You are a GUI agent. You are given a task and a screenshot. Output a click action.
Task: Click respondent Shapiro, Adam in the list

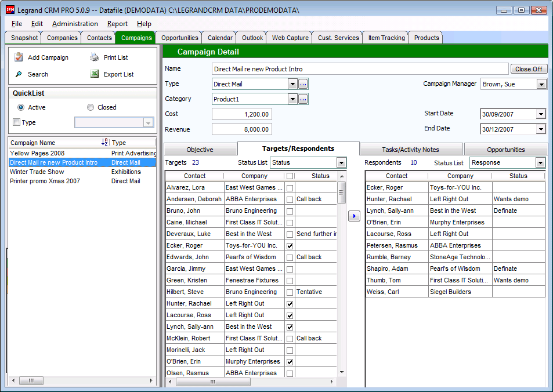(387, 268)
